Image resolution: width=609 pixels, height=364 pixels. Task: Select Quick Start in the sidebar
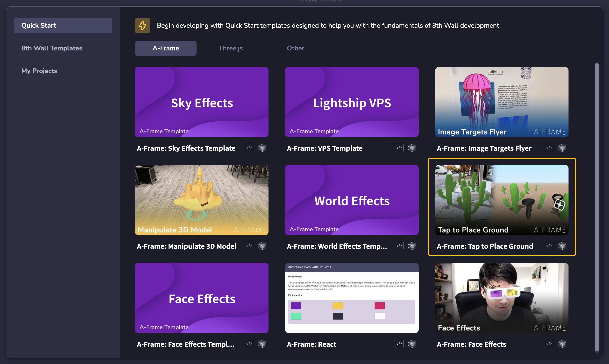pyautogui.click(x=63, y=25)
